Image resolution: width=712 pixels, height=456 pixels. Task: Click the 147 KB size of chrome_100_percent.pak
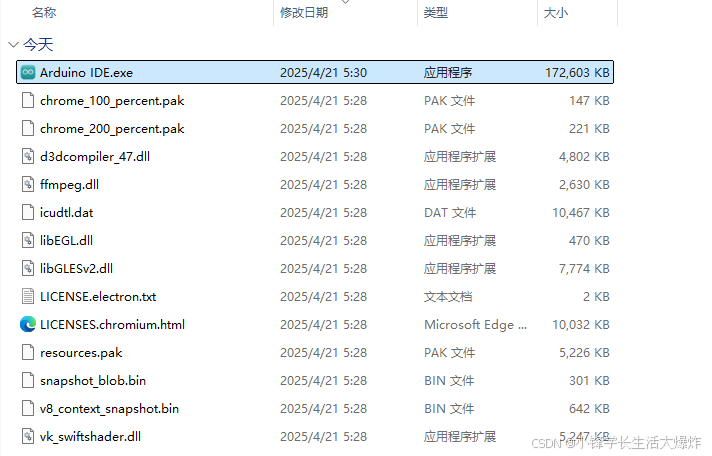point(589,100)
